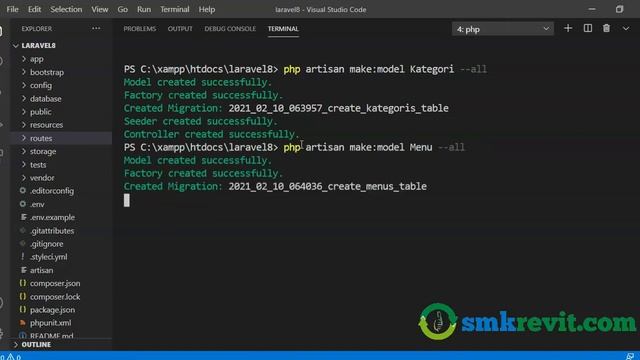The height and width of the screenshot is (360, 640).
Task: Create a new terminal with plus icon
Action: click(568, 28)
